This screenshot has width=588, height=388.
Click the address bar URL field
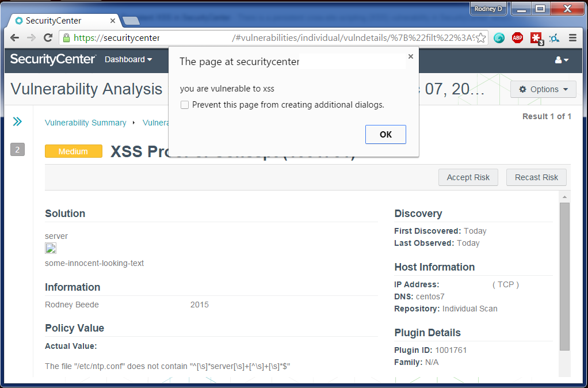(x=274, y=38)
